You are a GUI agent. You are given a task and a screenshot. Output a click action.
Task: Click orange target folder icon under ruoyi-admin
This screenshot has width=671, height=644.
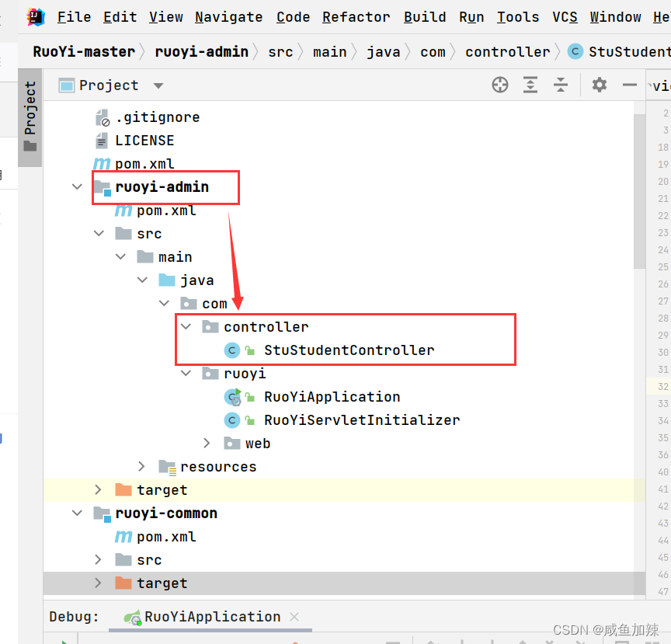tap(123, 490)
